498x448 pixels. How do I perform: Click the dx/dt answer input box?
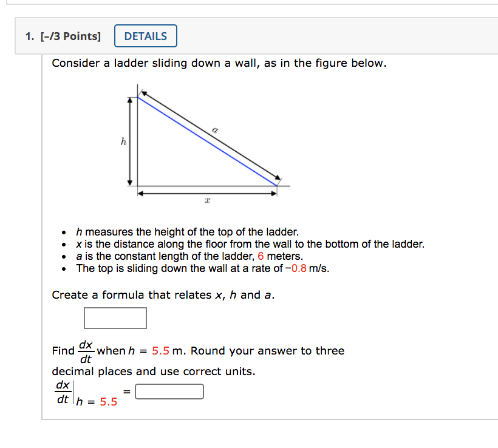pos(170,391)
